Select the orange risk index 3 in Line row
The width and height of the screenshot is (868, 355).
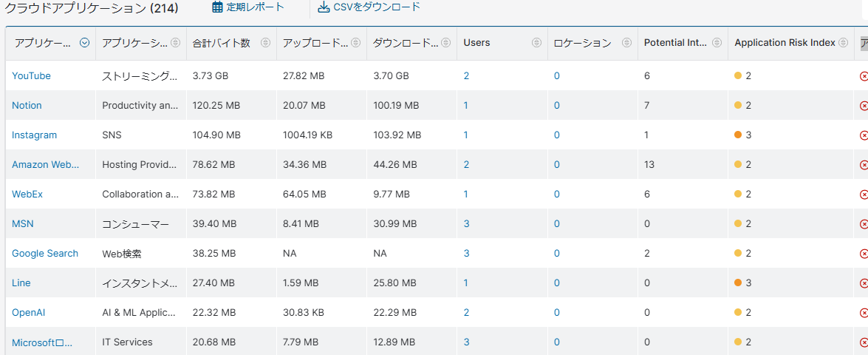click(x=742, y=283)
